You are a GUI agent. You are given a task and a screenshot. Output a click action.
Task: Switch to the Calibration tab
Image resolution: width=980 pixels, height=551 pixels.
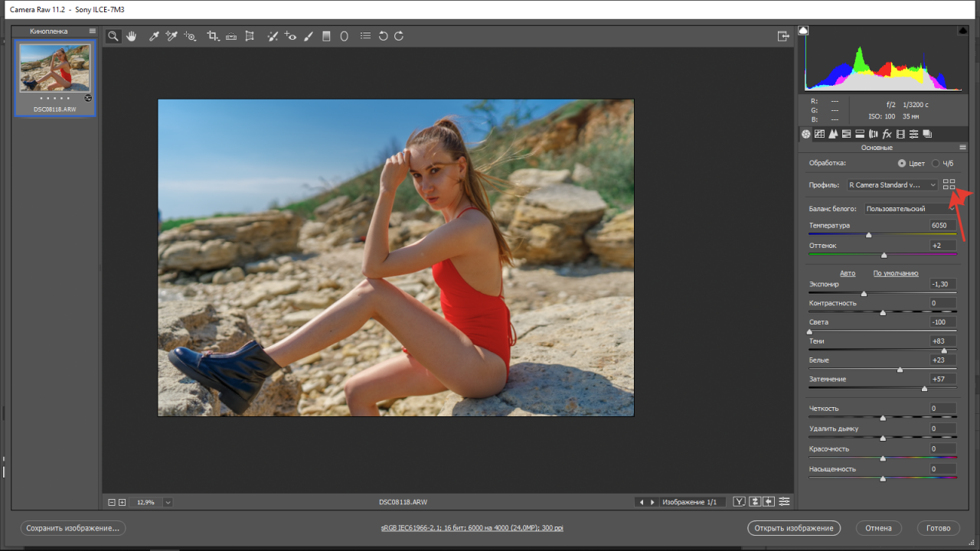coord(900,134)
